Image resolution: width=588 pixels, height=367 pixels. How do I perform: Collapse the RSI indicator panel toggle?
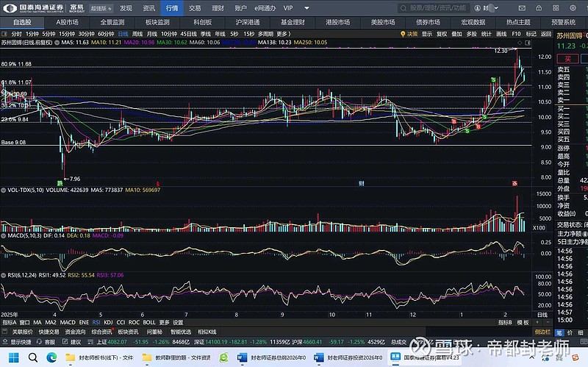pyautogui.click(x=4, y=275)
